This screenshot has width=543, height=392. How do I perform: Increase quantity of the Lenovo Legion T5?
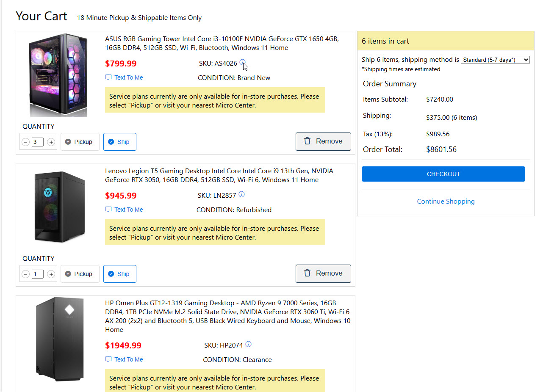(x=51, y=274)
